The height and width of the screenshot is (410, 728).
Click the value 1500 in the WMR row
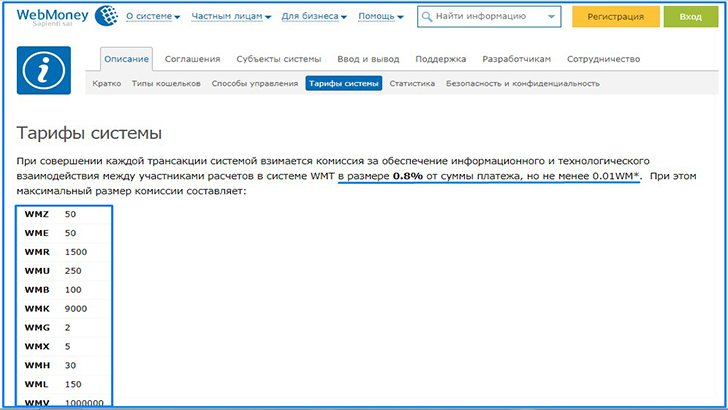[x=76, y=252]
